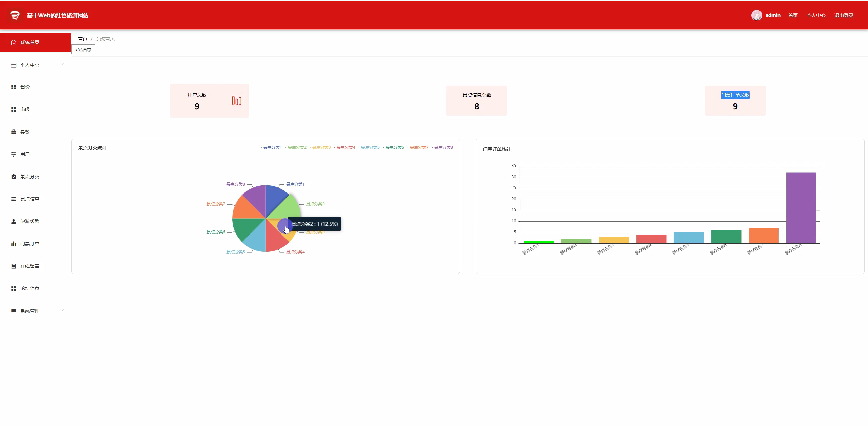Screen dimensions: 868x427
Task: Toggle 景点分类1 legend item in pie chart
Action: coord(272,147)
